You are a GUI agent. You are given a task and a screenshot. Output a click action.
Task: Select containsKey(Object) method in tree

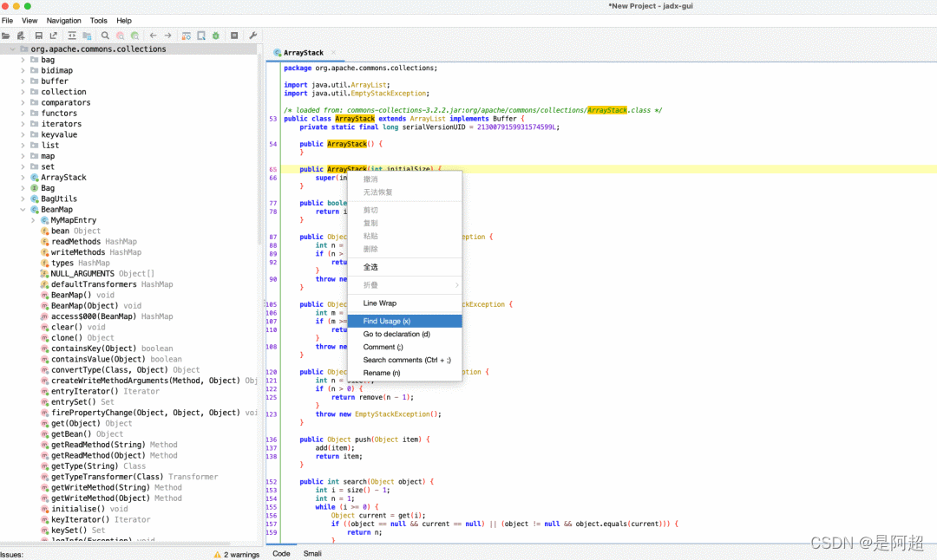tap(94, 348)
